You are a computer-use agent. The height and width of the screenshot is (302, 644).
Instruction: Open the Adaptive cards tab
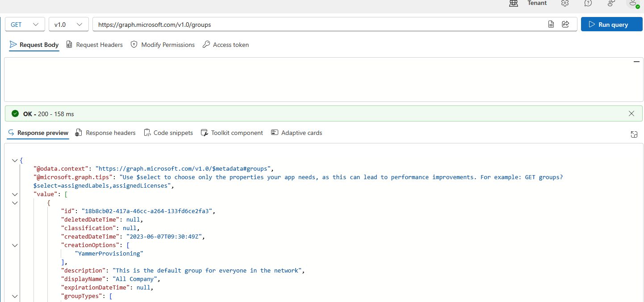(x=297, y=133)
